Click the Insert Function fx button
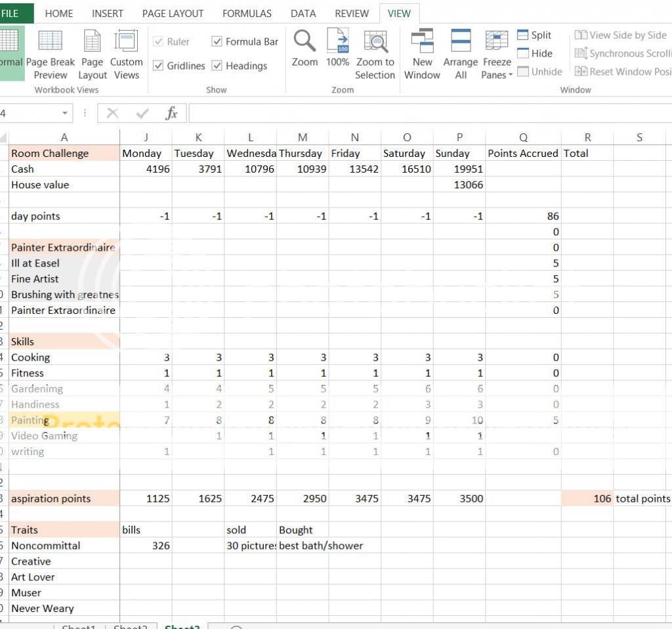The width and height of the screenshot is (672, 629). pos(171,114)
